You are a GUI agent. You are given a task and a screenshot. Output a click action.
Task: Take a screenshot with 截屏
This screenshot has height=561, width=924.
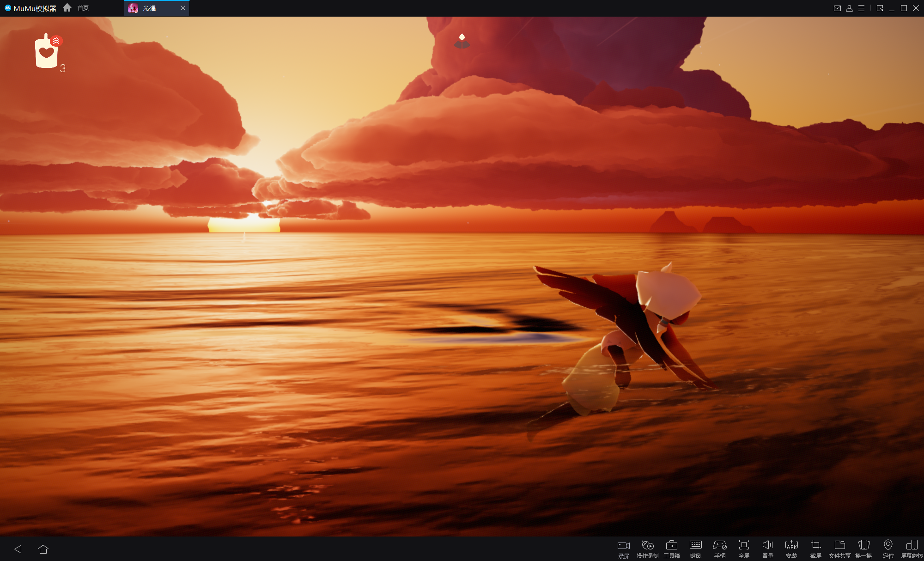[816, 549]
